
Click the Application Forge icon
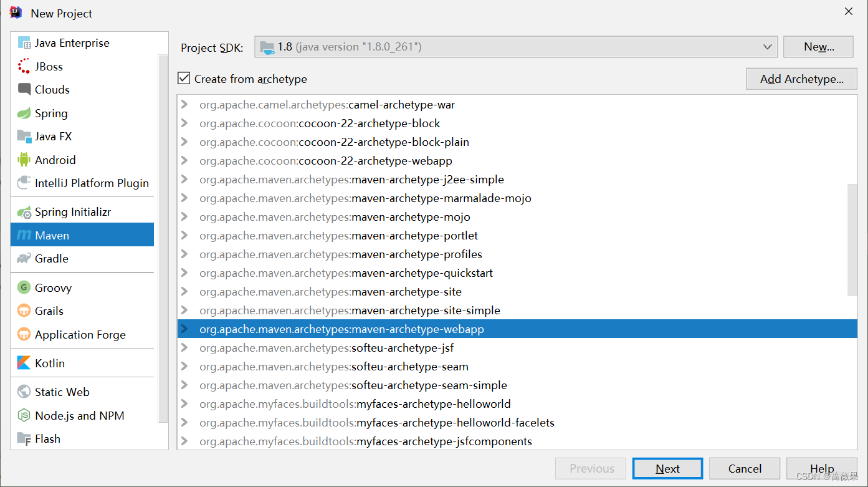24,334
